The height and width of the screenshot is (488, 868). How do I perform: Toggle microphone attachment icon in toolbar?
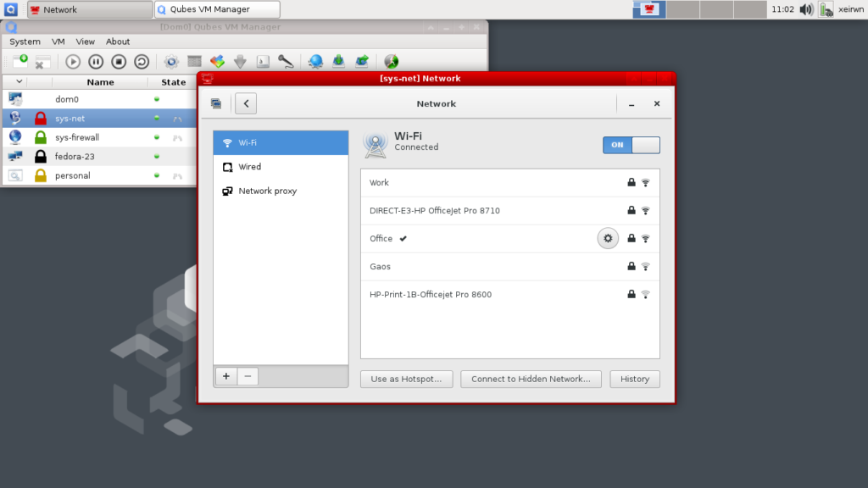(286, 61)
